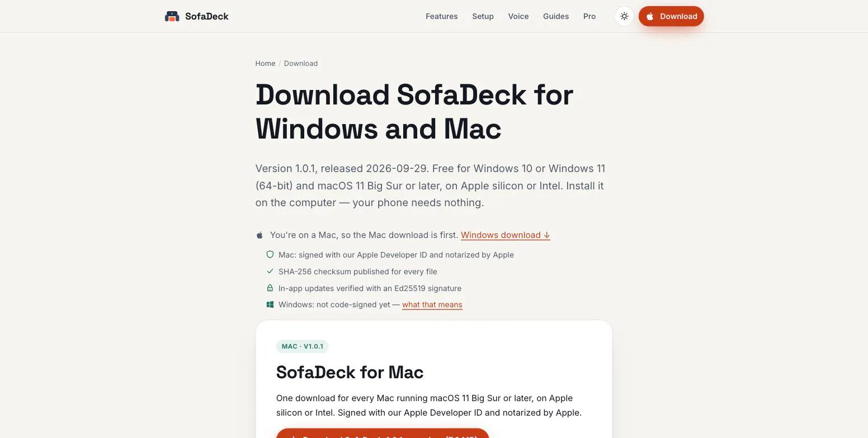The width and height of the screenshot is (868, 438).
Task: Click the checkmark icon beside SHA-256 checksum line
Action: click(270, 272)
